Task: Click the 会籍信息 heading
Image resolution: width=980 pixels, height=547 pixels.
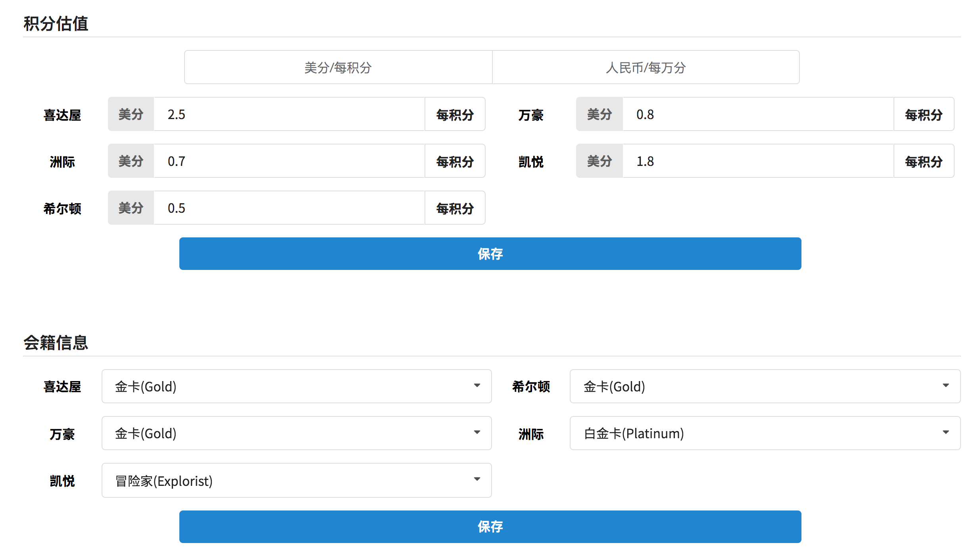Action: point(56,343)
